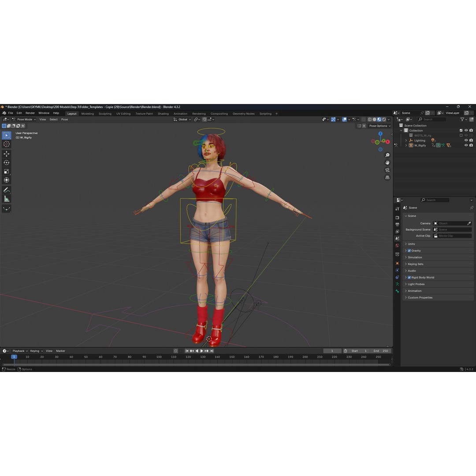Viewport: 476px width, 476px height.
Task: Toggle Rigid Body World checkbox
Action: pos(409,278)
